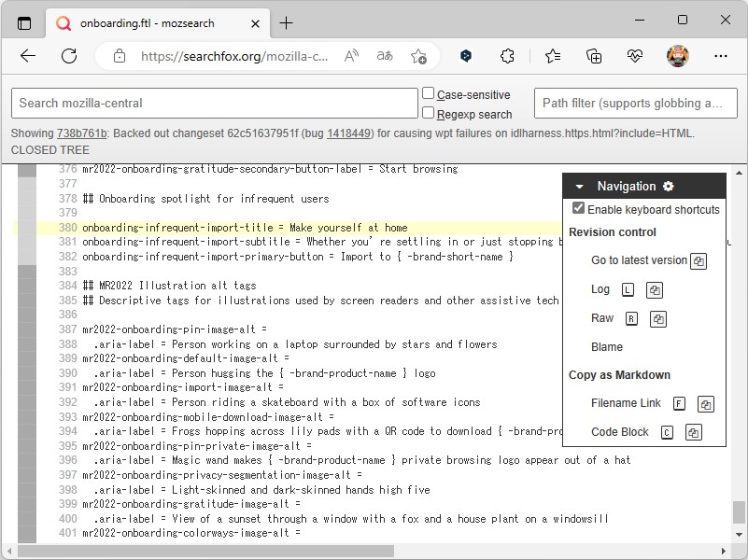Copy Filename Link as Markdown icon
748x560 pixels.
pyautogui.click(x=706, y=404)
